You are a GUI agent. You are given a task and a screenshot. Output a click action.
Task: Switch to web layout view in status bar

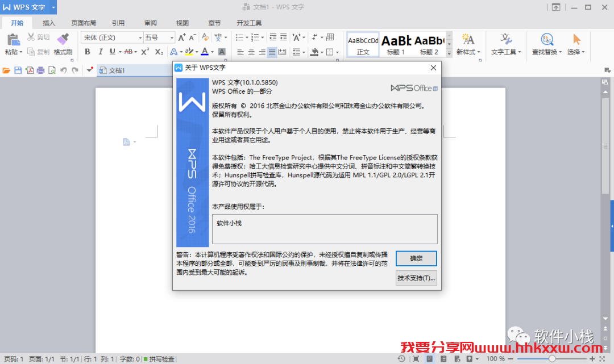[457, 358]
